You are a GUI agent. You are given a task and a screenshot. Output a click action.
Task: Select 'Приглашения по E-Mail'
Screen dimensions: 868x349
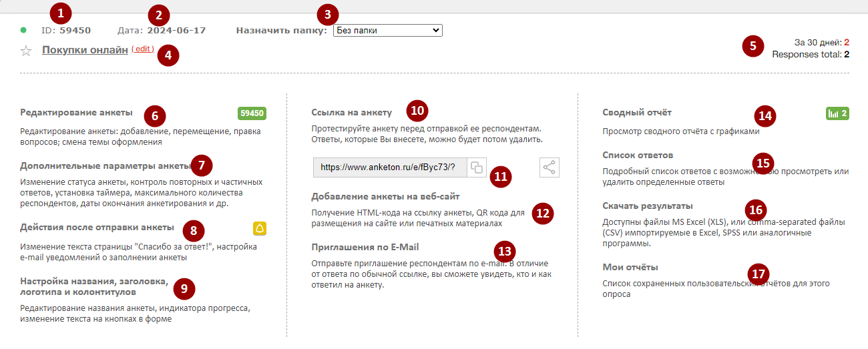[x=365, y=247]
